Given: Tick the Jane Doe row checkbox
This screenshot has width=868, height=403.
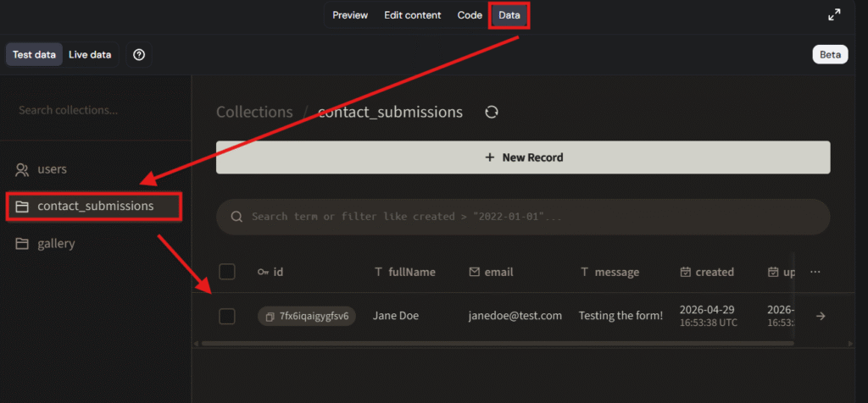Looking at the screenshot, I should coord(227,317).
